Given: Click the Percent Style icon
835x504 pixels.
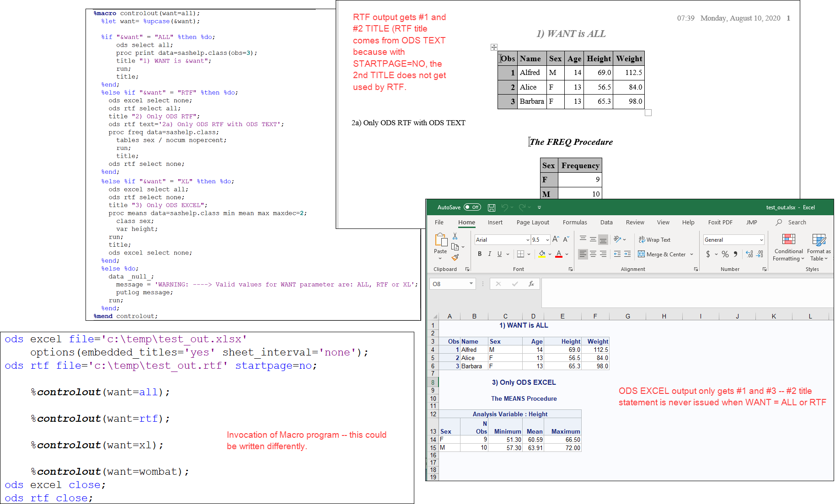Looking at the screenshot, I should pyautogui.click(x=725, y=254).
